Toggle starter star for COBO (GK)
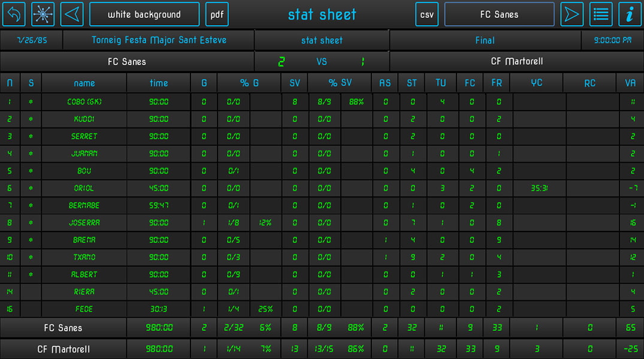Viewport: 644px width, 359px height. [x=31, y=102]
